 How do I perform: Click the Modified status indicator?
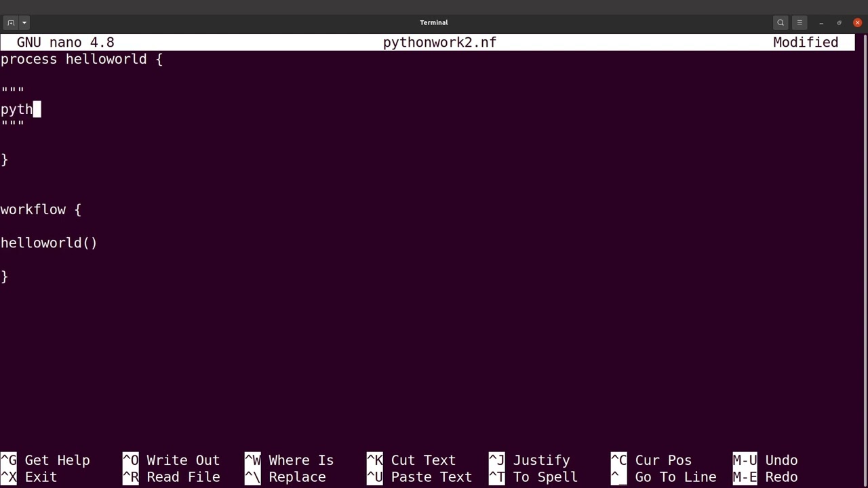806,42
